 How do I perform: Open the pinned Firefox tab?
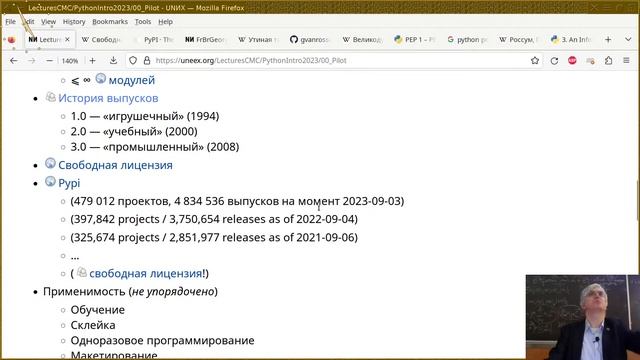click(11, 40)
